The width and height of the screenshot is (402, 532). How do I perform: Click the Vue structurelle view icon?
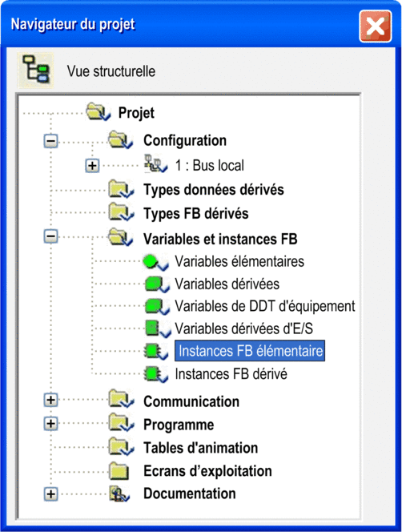point(36,71)
